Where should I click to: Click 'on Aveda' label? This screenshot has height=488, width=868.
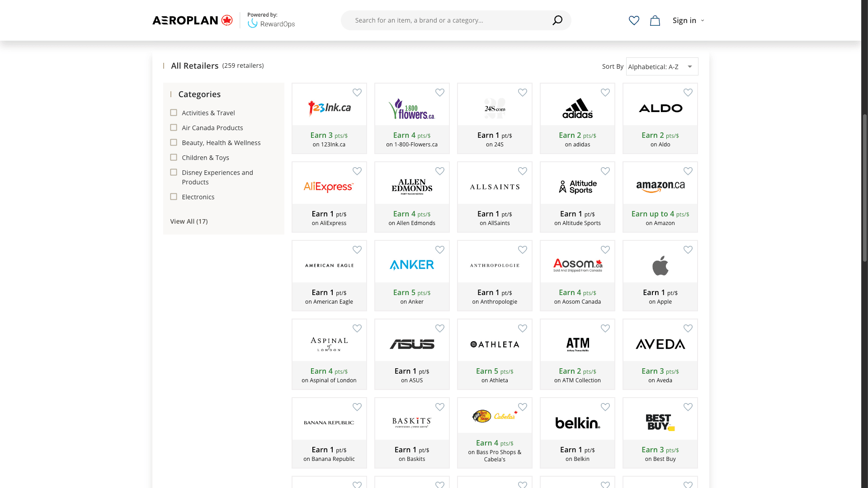pyautogui.click(x=660, y=380)
